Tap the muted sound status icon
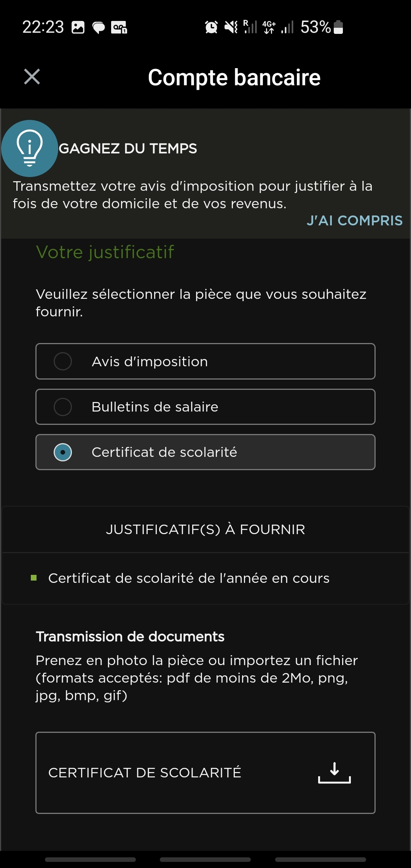The width and height of the screenshot is (411, 868). [x=231, y=27]
